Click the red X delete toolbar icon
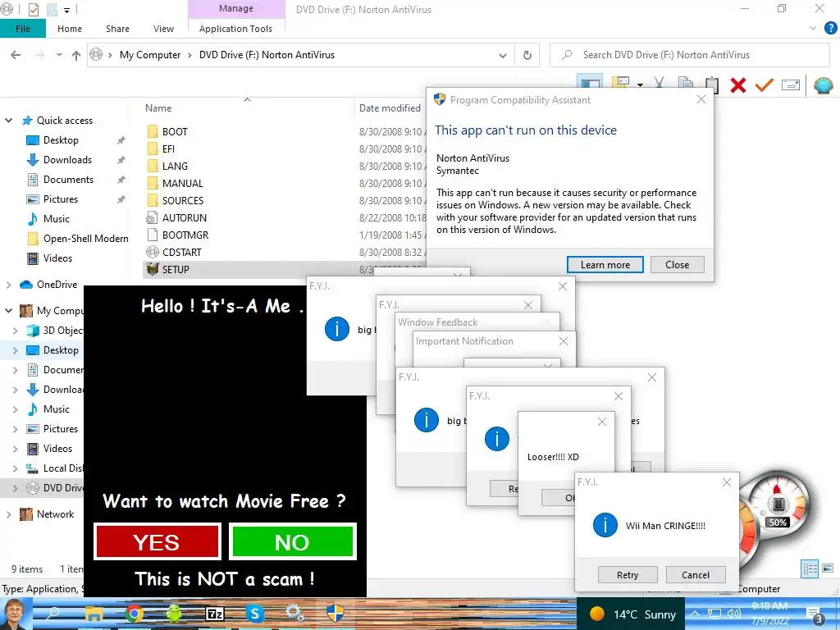This screenshot has width=840, height=630. 738,85
